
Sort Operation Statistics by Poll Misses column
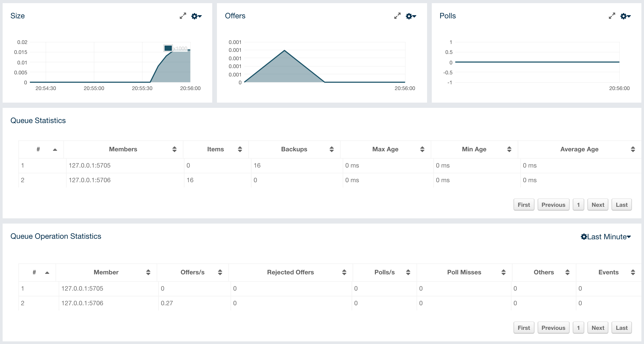[464, 272]
